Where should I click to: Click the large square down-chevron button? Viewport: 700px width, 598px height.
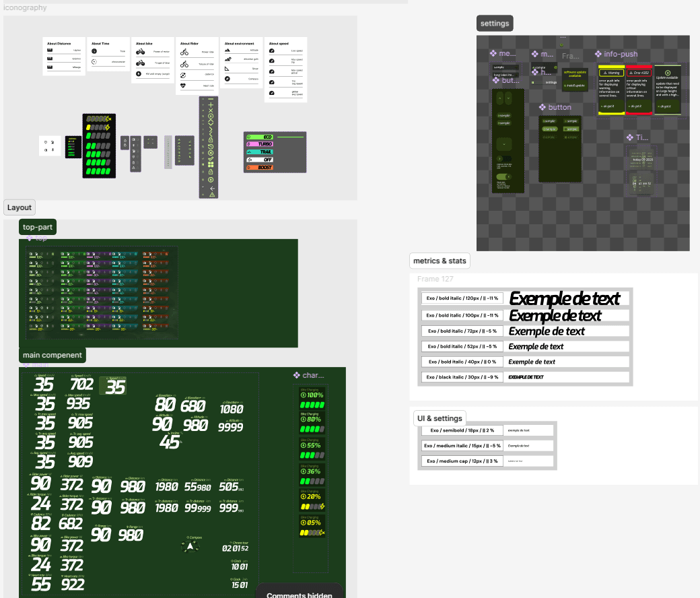504,144
